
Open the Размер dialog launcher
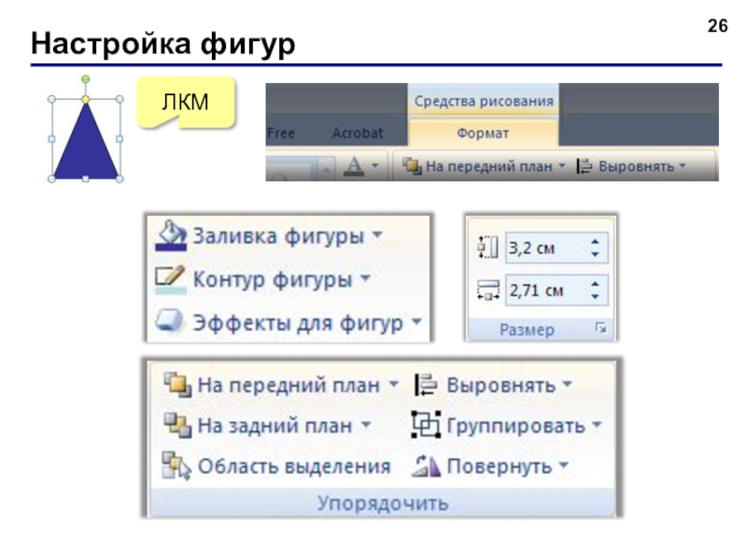601,329
